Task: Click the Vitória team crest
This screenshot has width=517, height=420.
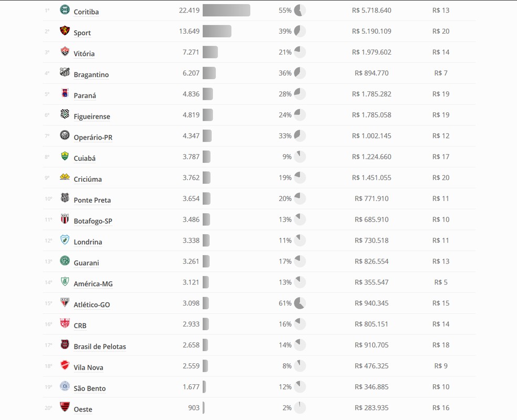Action: coord(65,51)
